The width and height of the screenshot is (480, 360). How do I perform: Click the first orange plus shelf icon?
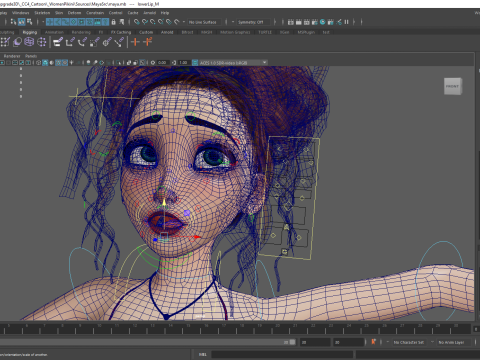(x=135, y=42)
